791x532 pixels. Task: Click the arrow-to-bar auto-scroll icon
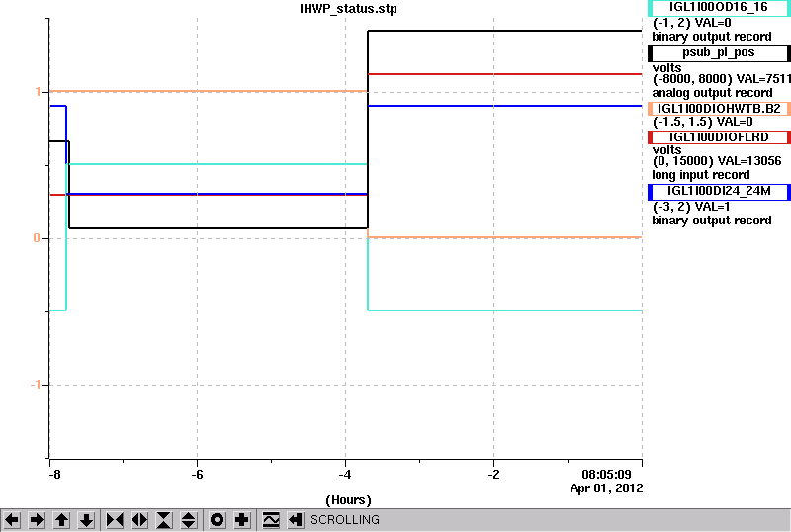click(296, 520)
